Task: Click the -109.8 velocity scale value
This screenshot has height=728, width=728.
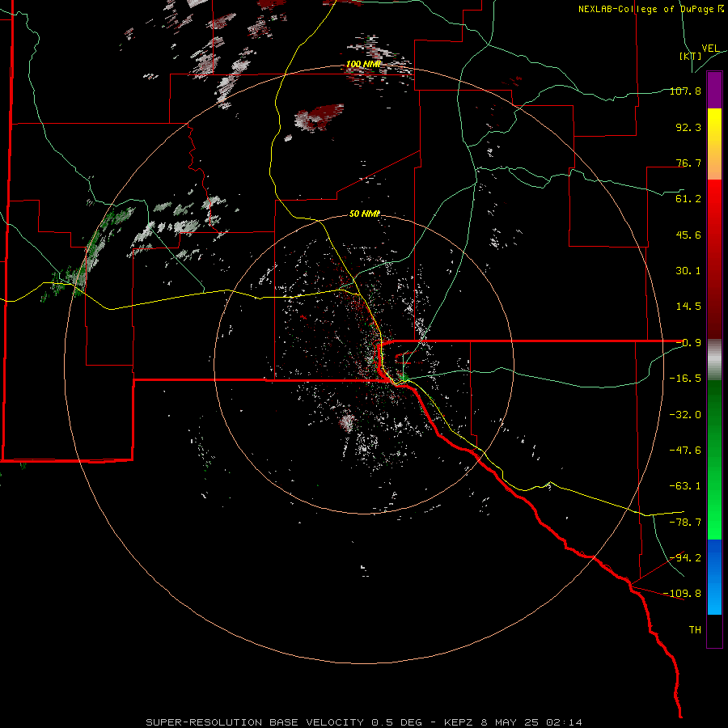Action: click(x=683, y=594)
